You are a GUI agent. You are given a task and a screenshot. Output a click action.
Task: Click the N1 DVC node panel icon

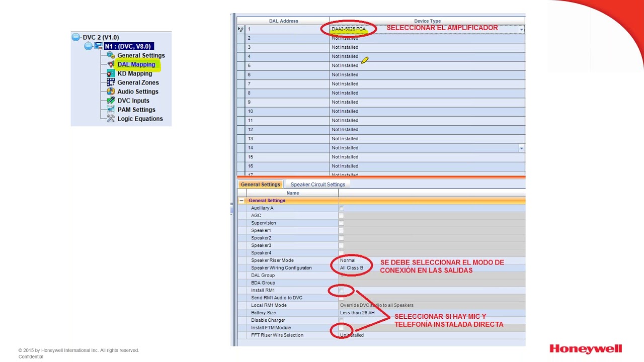click(98, 46)
